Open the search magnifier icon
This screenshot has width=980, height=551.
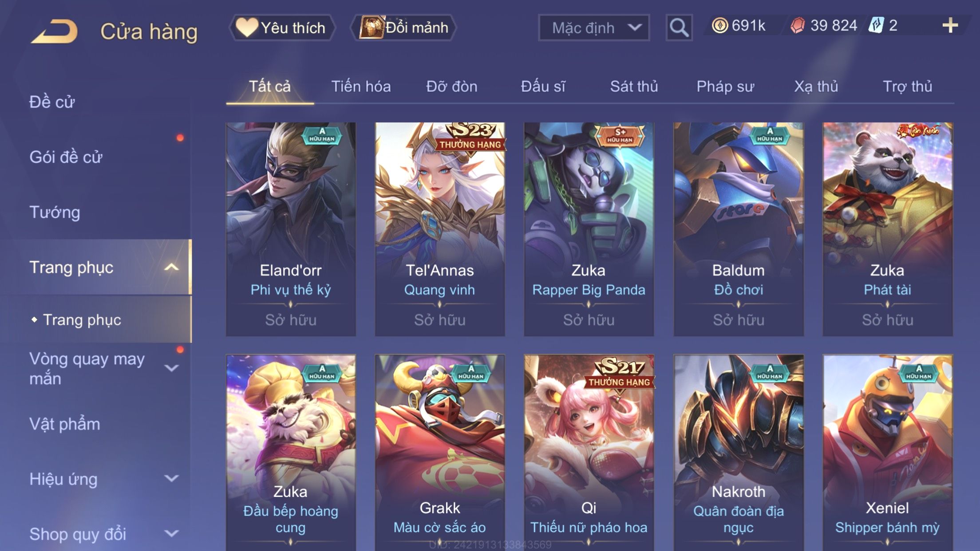tap(679, 28)
